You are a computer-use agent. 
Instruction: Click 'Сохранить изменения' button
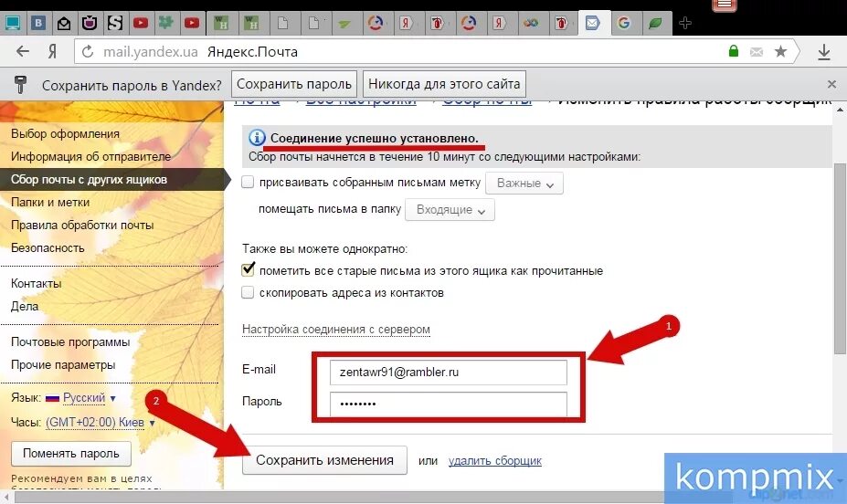[x=324, y=460]
